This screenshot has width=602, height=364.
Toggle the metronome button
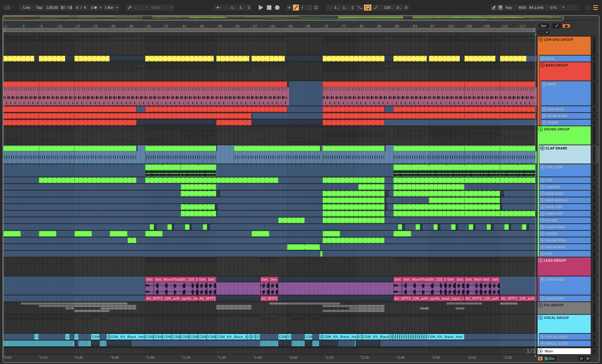94,8
